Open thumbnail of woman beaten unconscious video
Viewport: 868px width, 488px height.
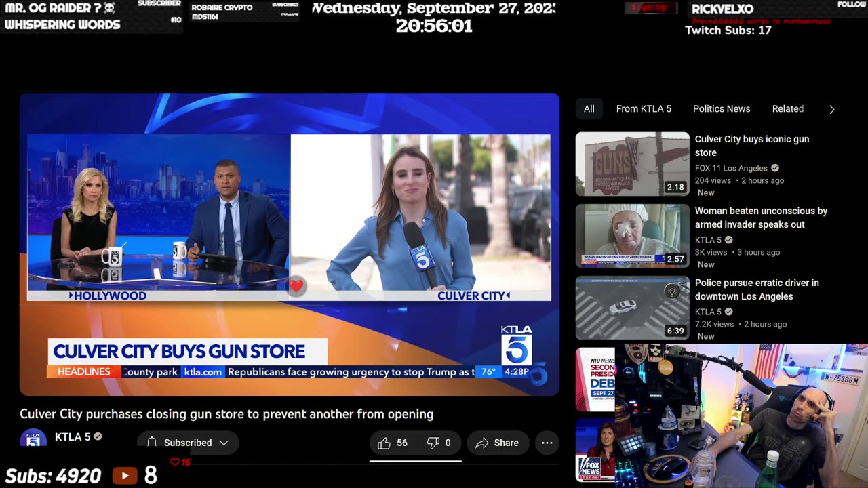point(633,236)
